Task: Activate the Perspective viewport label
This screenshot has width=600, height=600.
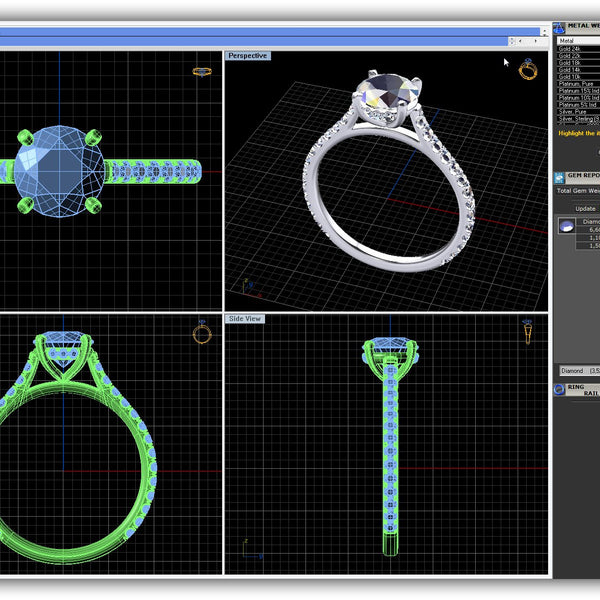Action: pyautogui.click(x=247, y=56)
